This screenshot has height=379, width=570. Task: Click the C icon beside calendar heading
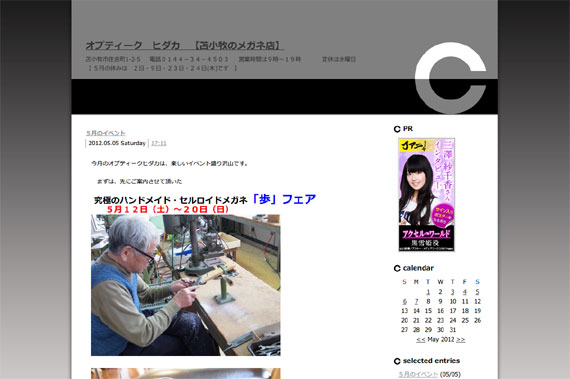click(397, 269)
